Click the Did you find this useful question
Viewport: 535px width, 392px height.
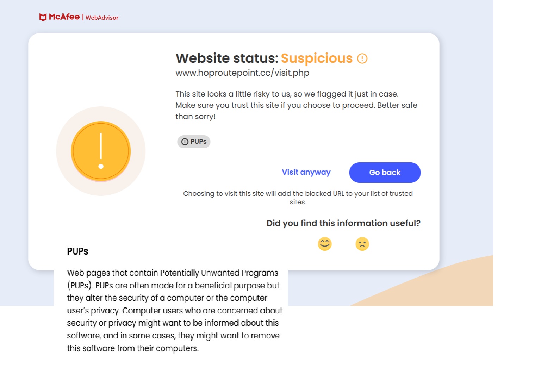(343, 223)
